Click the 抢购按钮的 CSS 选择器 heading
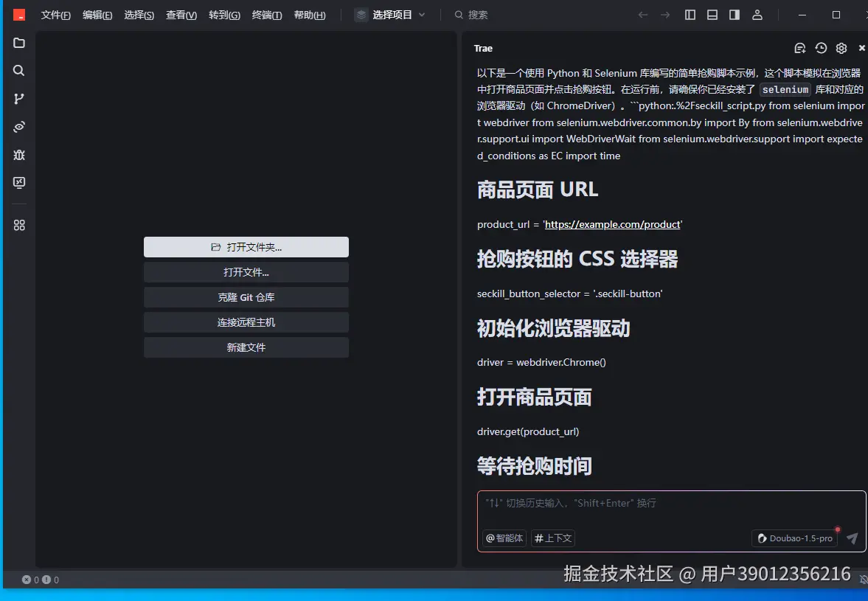 pyautogui.click(x=577, y=259)
